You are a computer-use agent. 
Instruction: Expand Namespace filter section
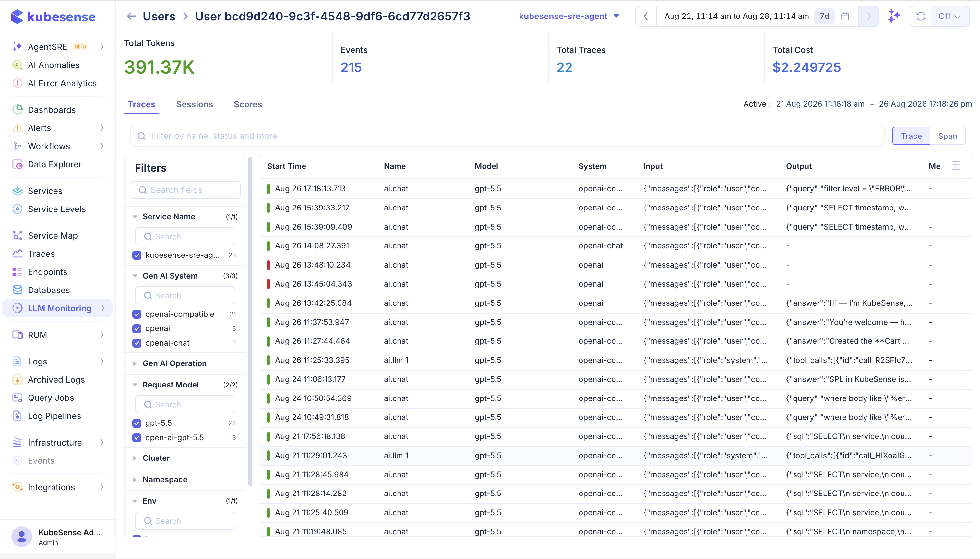pyautogui.click(x=165, y=479)
